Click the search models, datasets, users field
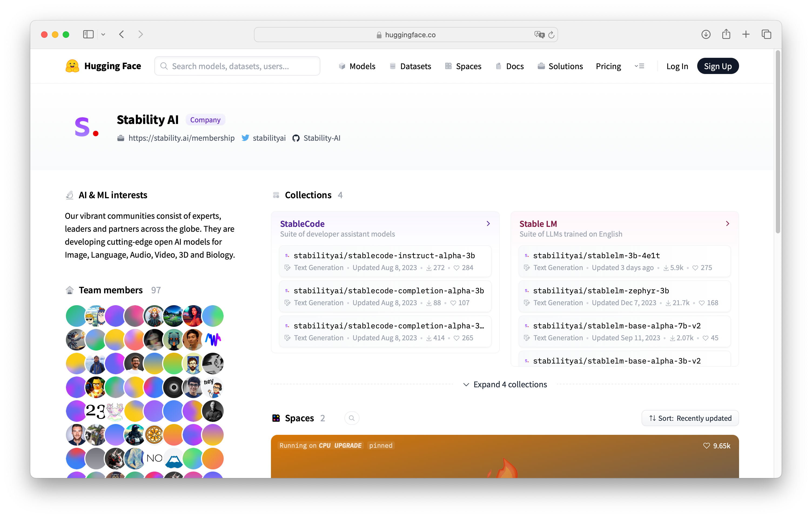 click(x=237, y=66)
